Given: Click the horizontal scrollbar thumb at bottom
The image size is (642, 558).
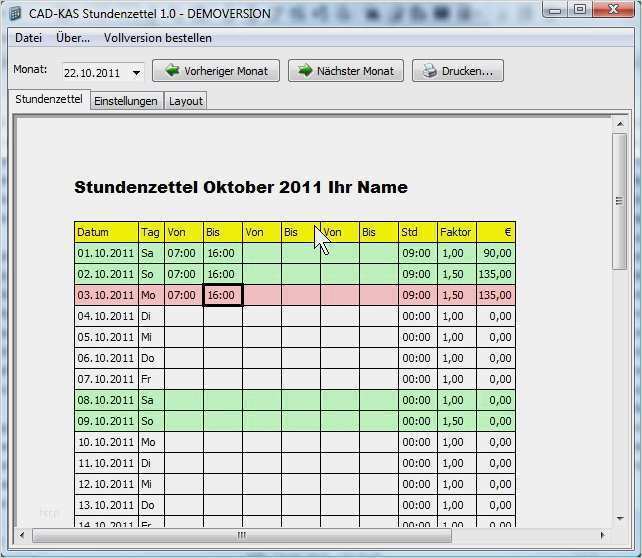Looking at the screenshot, I should coord(240,536).
